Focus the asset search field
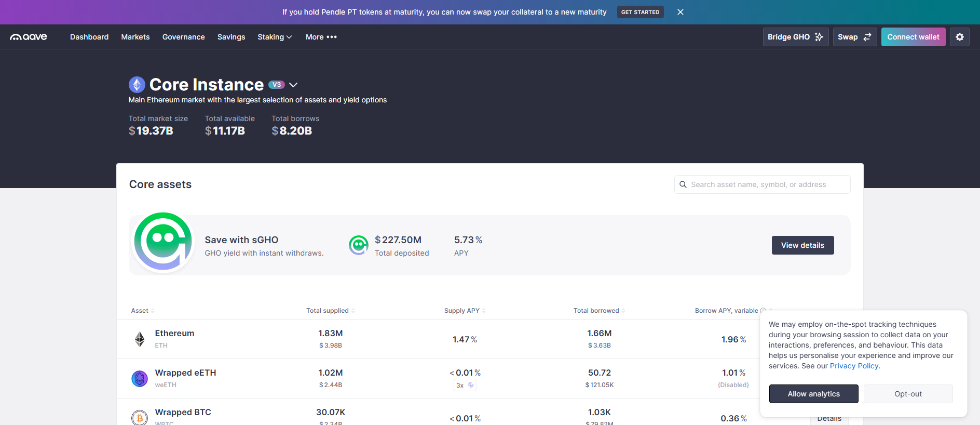 pyautogui.click(x=763, y=184)
